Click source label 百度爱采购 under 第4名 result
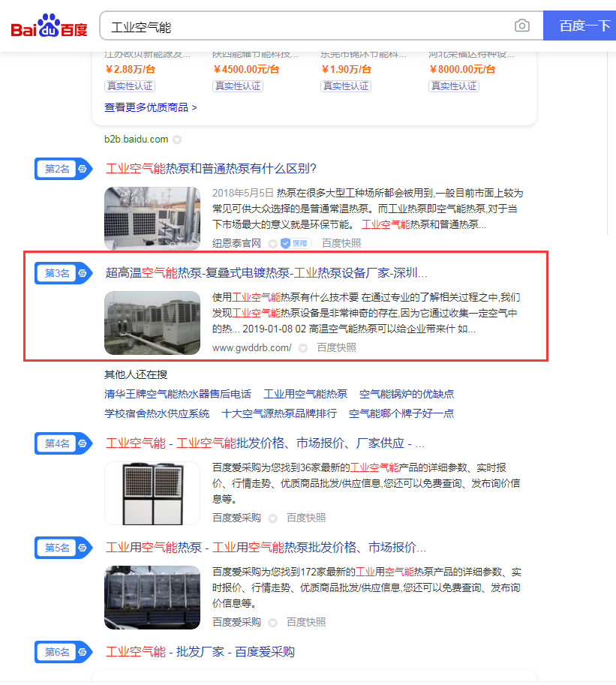Viewport: 616px width, 685px height. (236, 518)
